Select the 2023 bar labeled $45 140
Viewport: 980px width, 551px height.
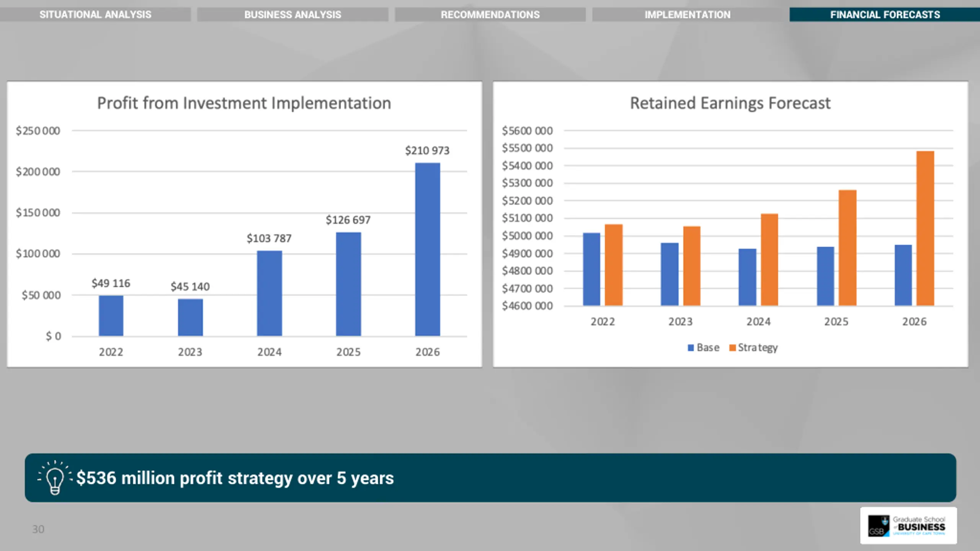coord(190,317)
